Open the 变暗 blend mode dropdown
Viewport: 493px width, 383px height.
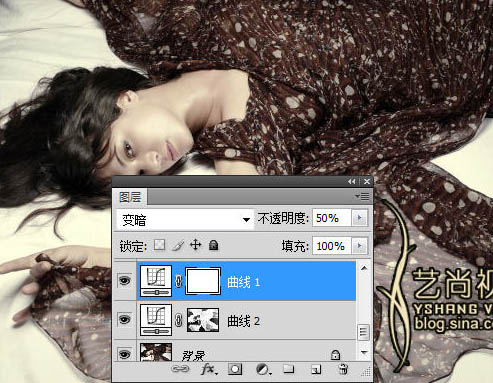[185, 220]
